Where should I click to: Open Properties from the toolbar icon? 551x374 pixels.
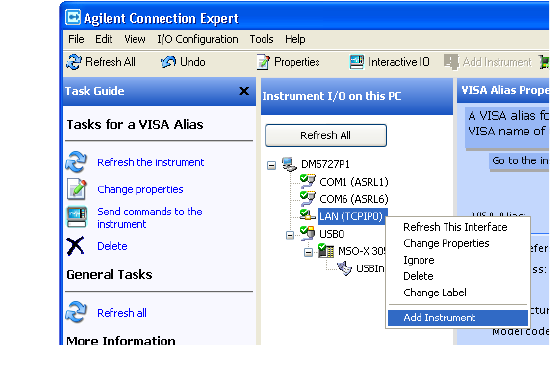tap(263, 62)
